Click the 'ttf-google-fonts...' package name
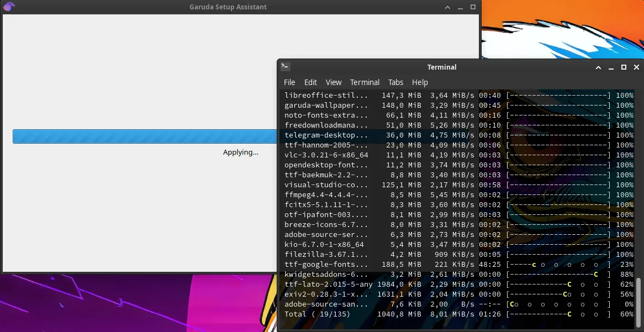This screenshot has height=332, width=644. point(326,264)
